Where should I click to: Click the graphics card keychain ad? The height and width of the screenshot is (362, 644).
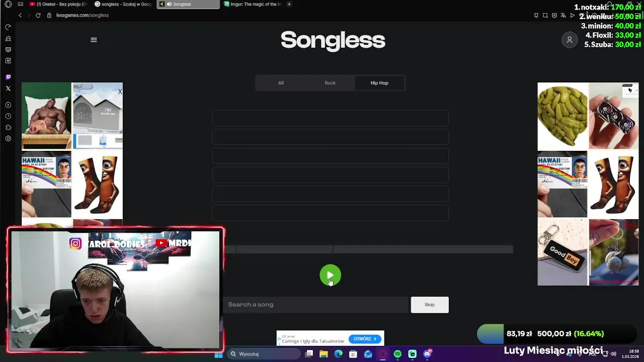[613, 116]
